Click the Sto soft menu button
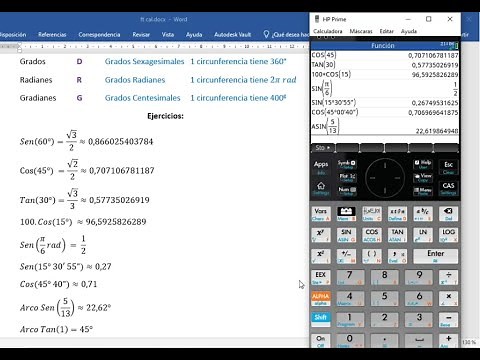Viewport: 480px width, 360px height. (323, 147)
